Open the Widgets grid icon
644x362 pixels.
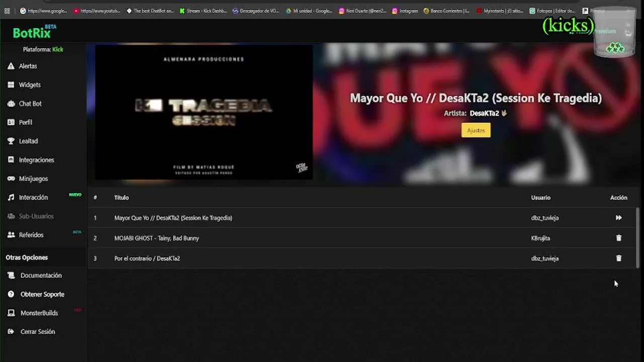(11, 85)
